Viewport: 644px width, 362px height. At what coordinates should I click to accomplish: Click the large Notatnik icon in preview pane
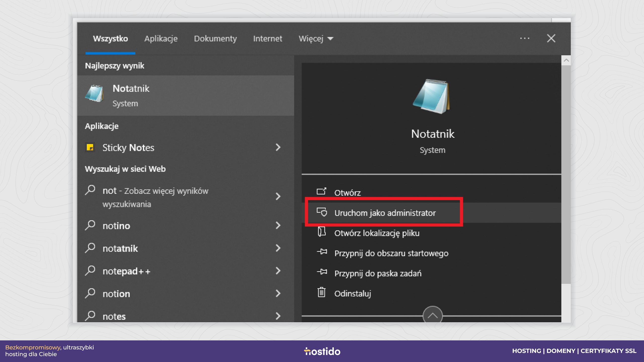(432, 97)
